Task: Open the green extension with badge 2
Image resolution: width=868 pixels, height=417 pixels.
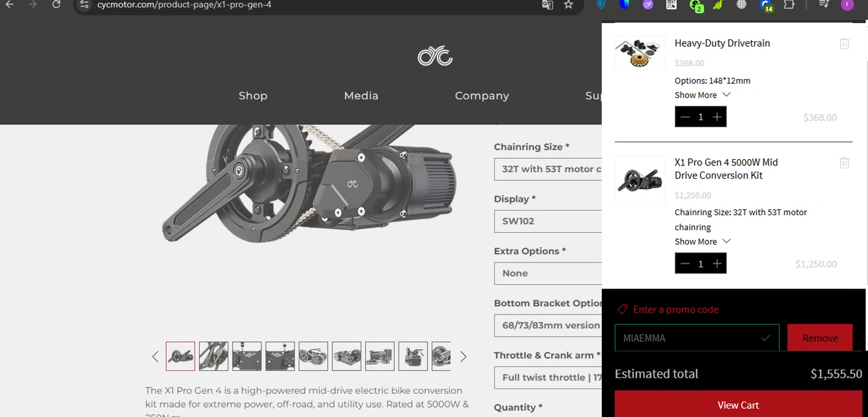Action: (x=696, y=5)
